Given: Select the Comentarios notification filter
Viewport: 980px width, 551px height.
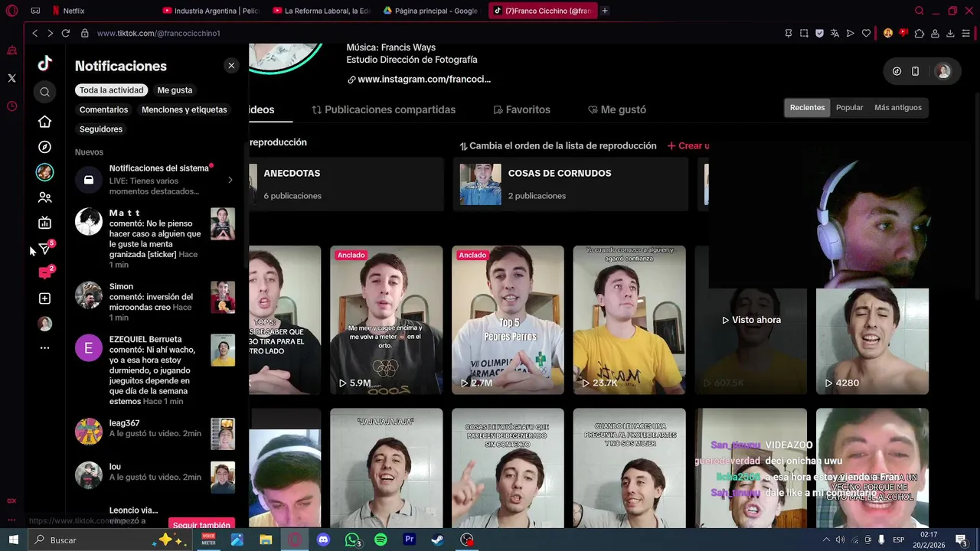Looking at the screenshot, I should click(103, 109).
